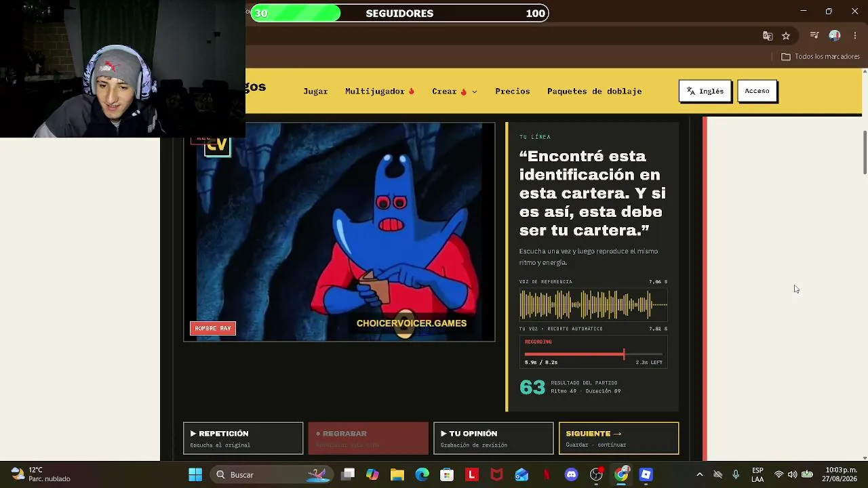Click the cartoon video preview

(339, 232)
